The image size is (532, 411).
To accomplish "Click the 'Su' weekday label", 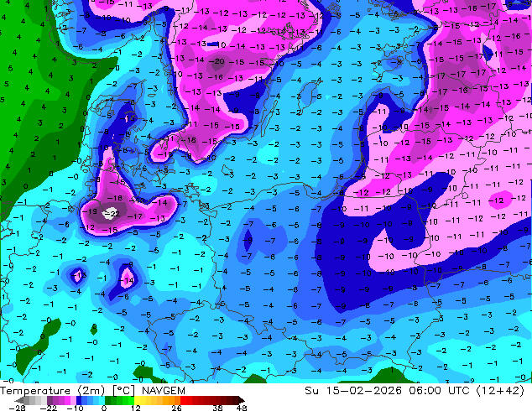I will point(311,391).
